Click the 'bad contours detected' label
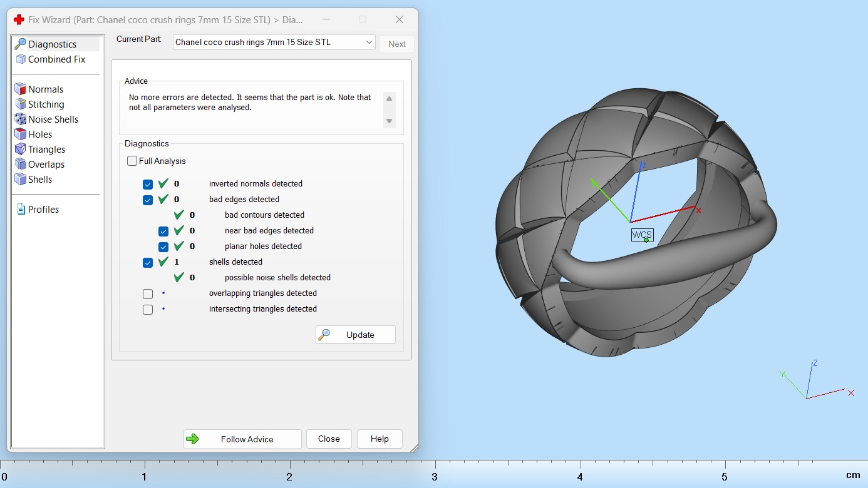868x488 pixels. pos(264,215)
